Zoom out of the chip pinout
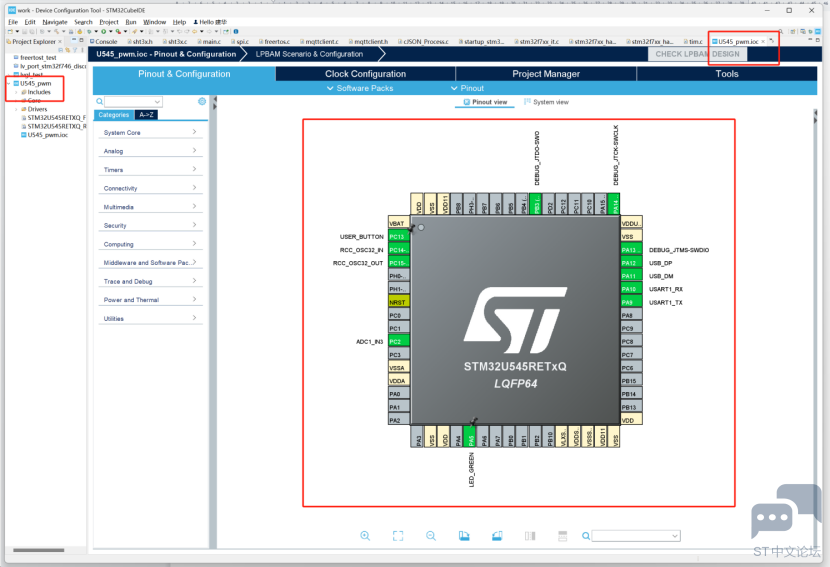The height and width of the screenshot is (567, 830). [431, 536]
